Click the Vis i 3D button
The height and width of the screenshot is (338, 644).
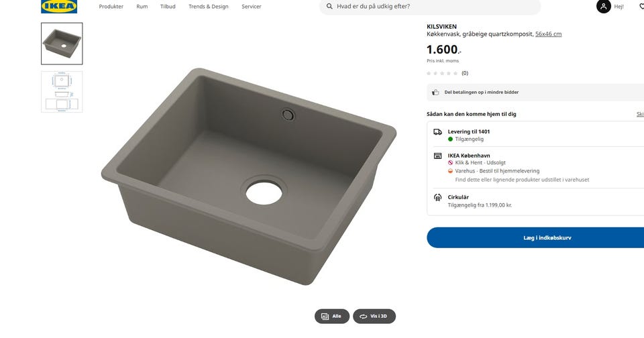(x=374, y=316)
